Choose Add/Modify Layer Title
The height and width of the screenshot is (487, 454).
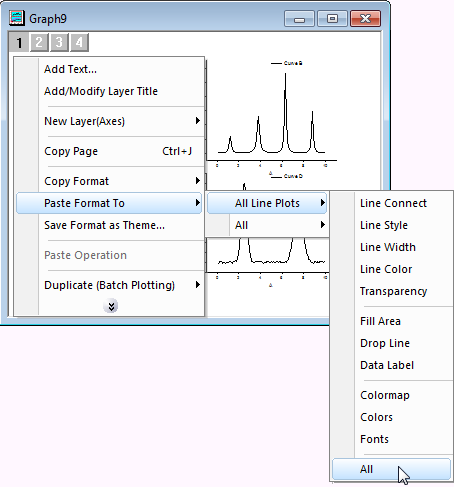pyautogui.click(x=109, y=91)
